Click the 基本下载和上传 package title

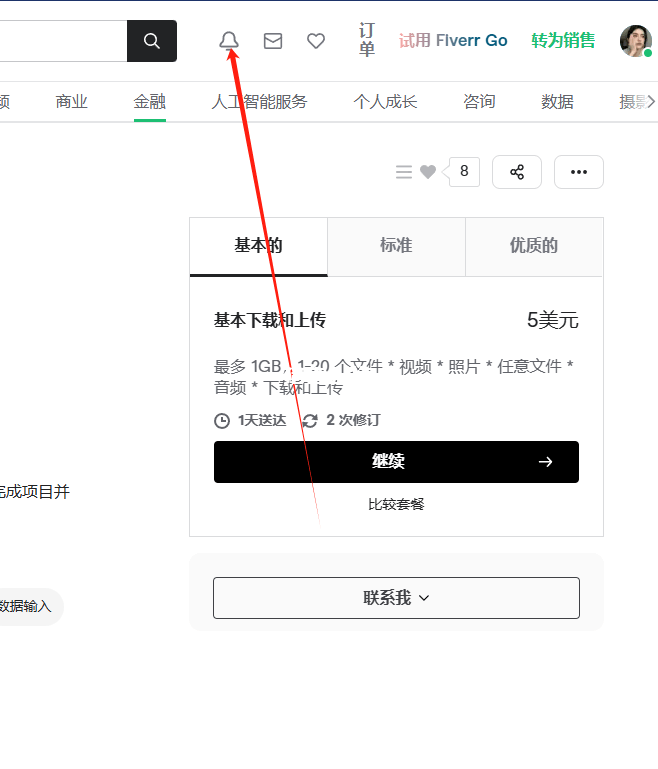(x=270, y=320)
